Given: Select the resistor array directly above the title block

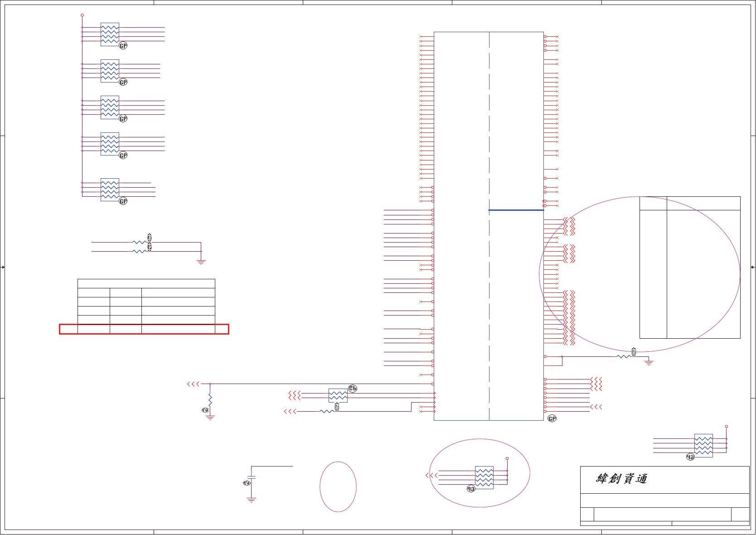Looking at the screenshot, I should click(703, 446).
